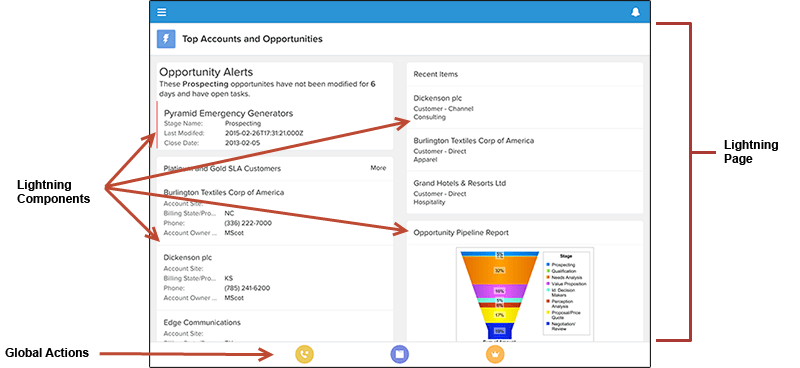Click the Lightning bolt page icon

point(166,39)
